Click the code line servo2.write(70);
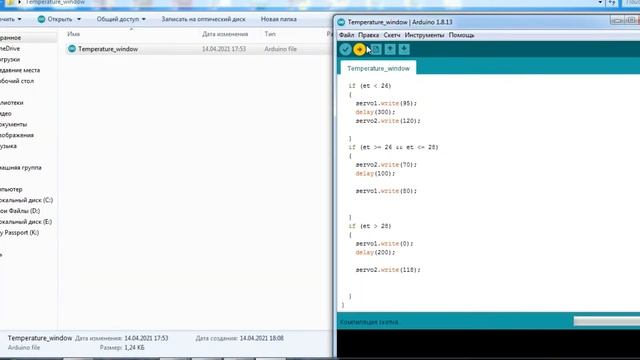 point(386,164)
